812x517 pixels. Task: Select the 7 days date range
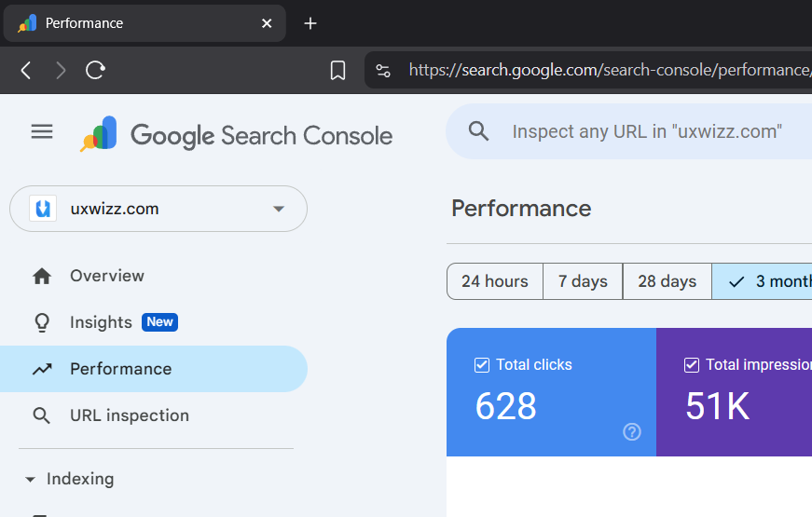point(583,281)
